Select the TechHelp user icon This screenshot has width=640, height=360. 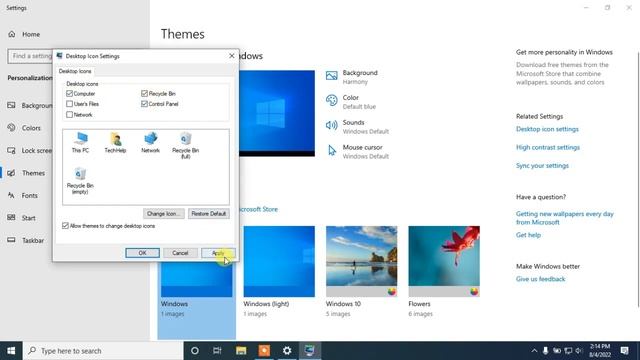click(x=115, y=142)
